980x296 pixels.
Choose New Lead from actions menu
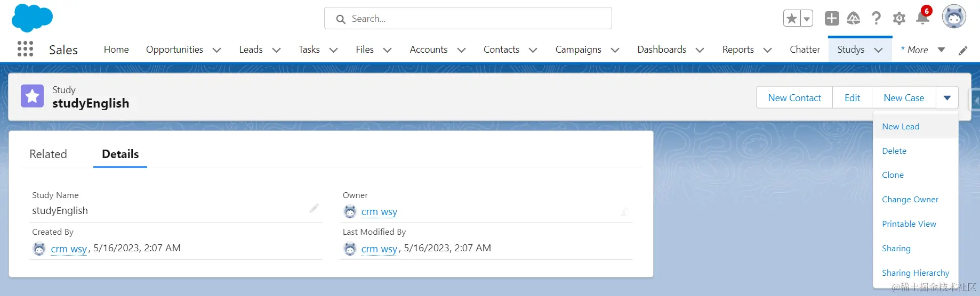tap(915, 127)
